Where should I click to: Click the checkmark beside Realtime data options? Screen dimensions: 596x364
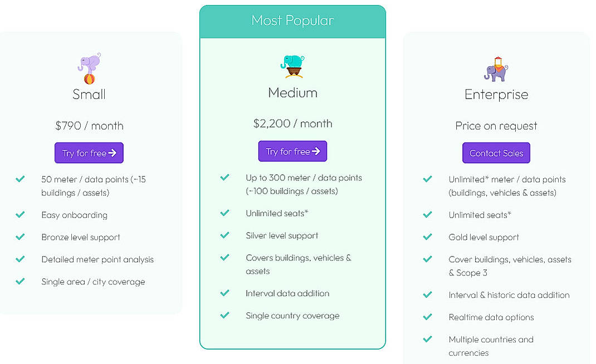(428, 317)
